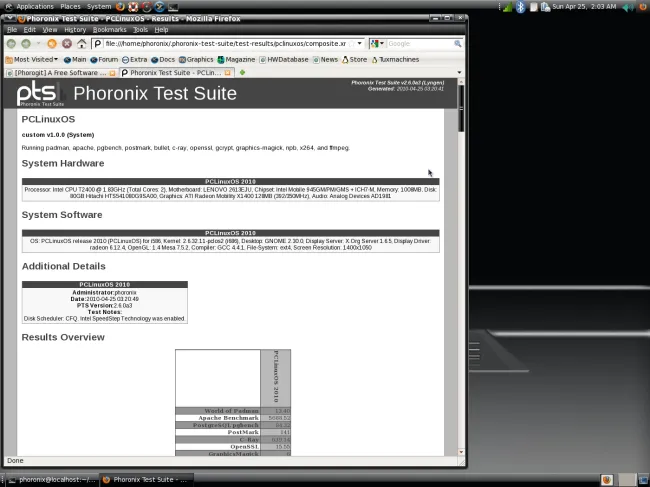Screen dimensions: 650x487
Task: Click the Firefox icon in the bottom panel
Action: [x=607, y=480]
